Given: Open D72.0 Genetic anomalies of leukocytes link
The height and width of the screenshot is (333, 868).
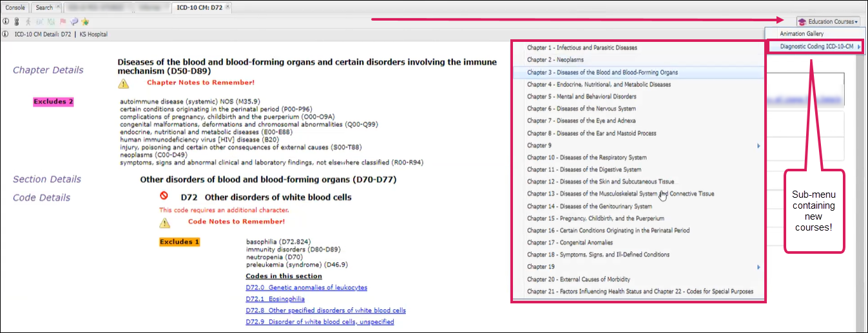Looking at the screenshot, I should click(x=306, y=287).
